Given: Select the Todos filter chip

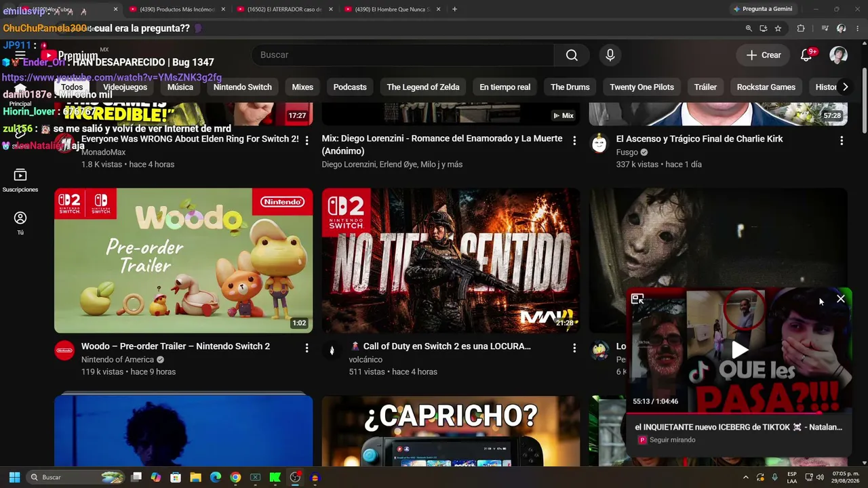Looking at the screenshot, I should (72, 87).
